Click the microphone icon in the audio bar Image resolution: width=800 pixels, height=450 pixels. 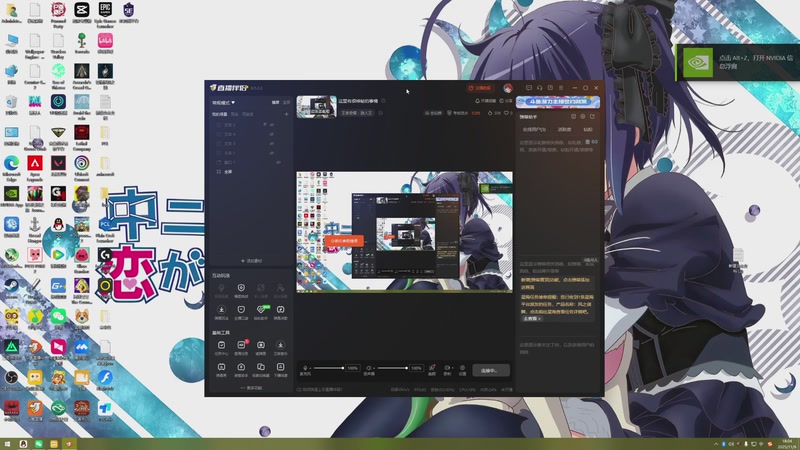click(305, 368)
